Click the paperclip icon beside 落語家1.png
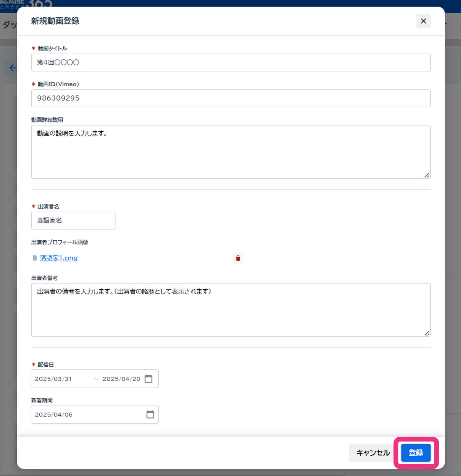Screen dimensions: 461x476 tap(35, 258)
